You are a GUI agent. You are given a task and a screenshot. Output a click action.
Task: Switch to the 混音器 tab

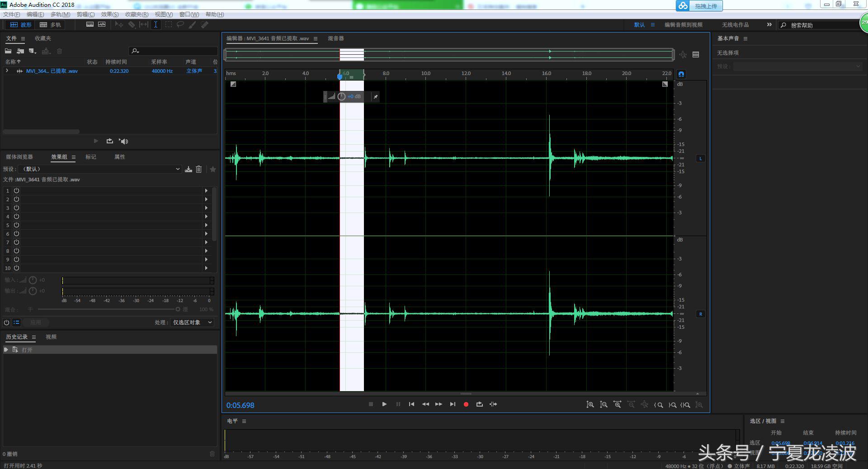click(335, 38)
